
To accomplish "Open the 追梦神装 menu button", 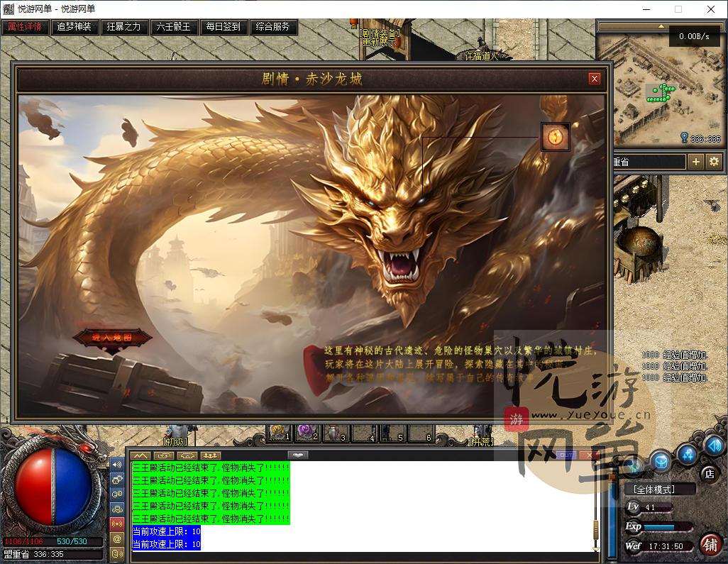I will tap(75, 27).
